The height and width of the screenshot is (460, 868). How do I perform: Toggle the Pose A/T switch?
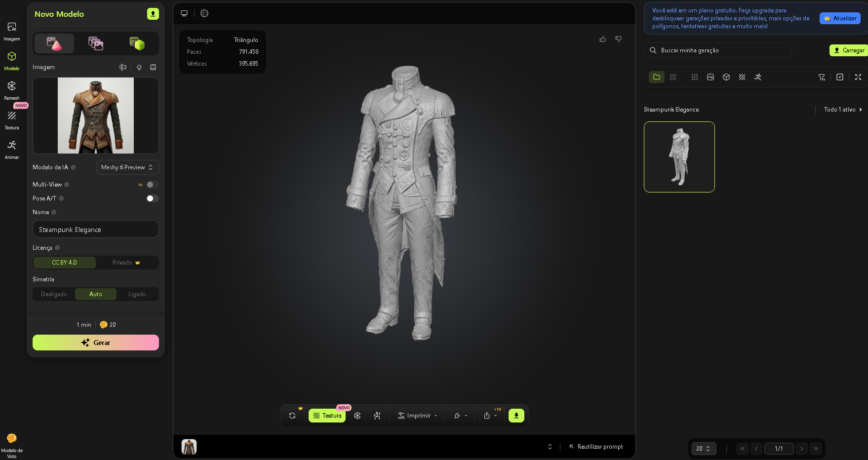click(x=152, y=198)
